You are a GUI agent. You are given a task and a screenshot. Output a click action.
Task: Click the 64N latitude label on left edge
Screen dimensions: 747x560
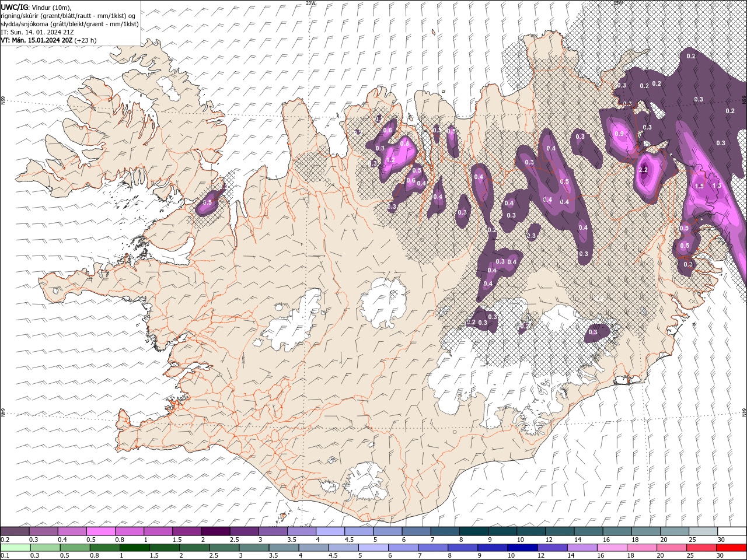(x=3, y=412)
